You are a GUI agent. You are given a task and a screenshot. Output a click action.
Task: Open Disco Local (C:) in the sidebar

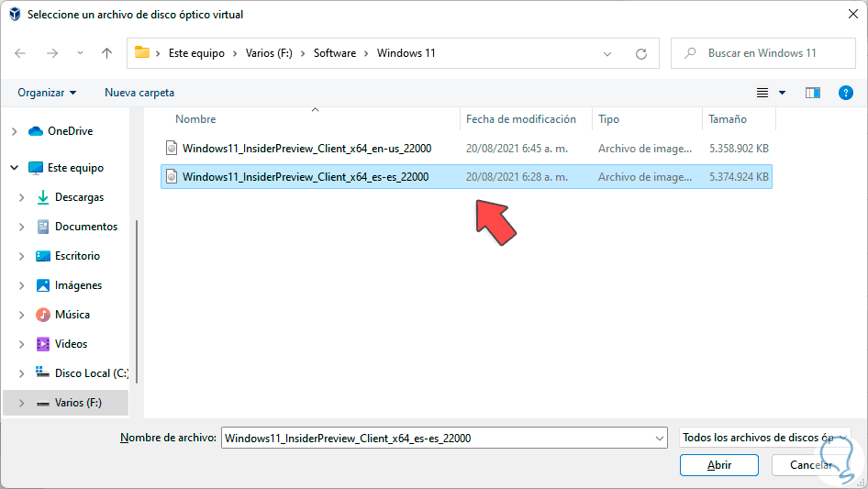tap(92, 373)
